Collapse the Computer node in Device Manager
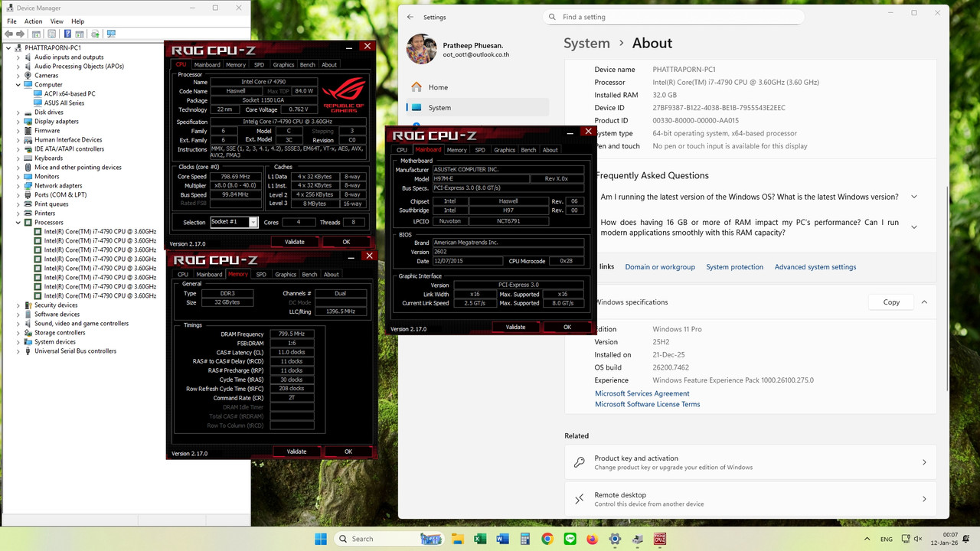This screenshot has height=551, width=980. (x=18, y=85)
